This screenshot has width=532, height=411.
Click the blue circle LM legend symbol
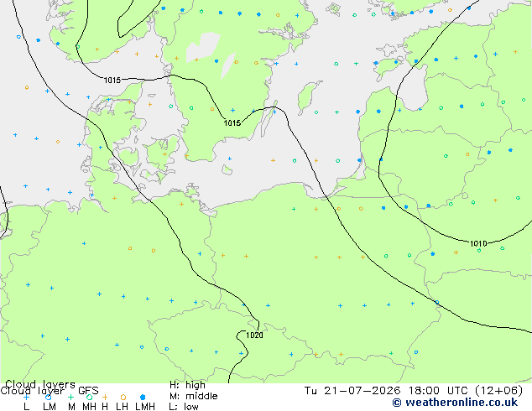[49, 397]
